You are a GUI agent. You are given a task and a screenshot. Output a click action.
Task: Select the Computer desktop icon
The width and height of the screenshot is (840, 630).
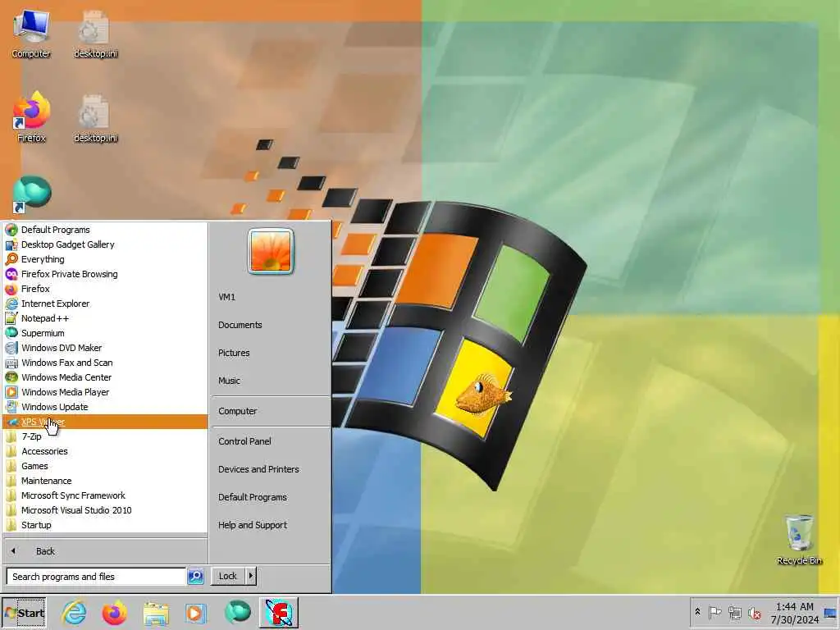coord(31,34)
